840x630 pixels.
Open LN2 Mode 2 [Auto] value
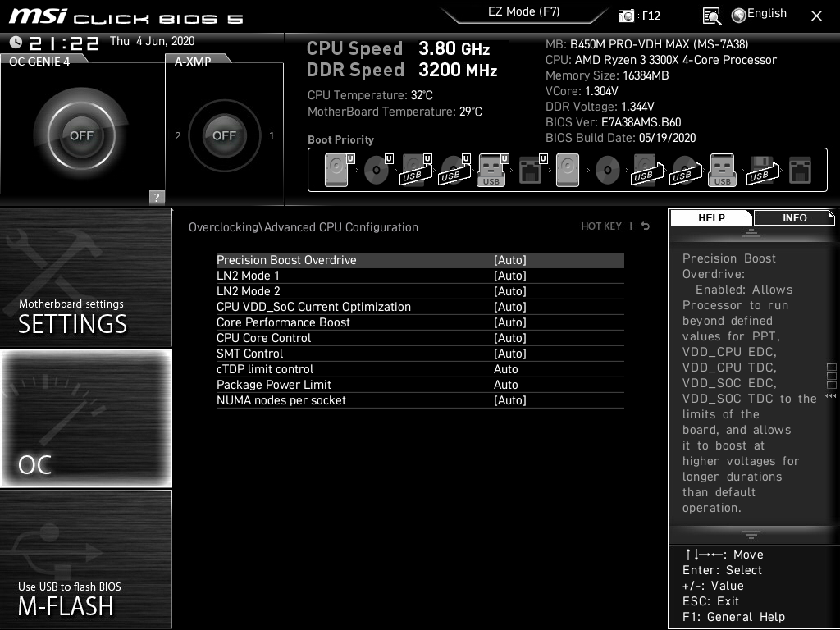[x=510, y=291]
